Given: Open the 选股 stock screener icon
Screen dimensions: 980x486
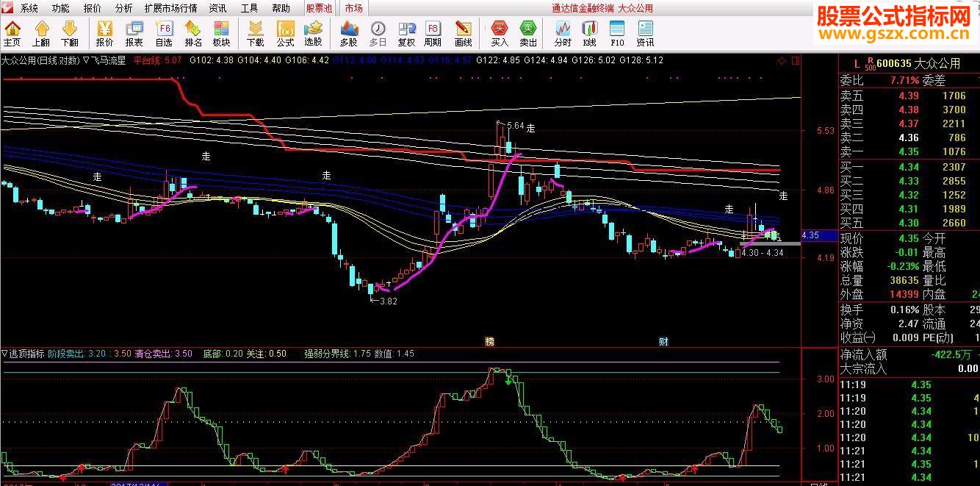Looking at the screenshot, I should coord(314,34).
